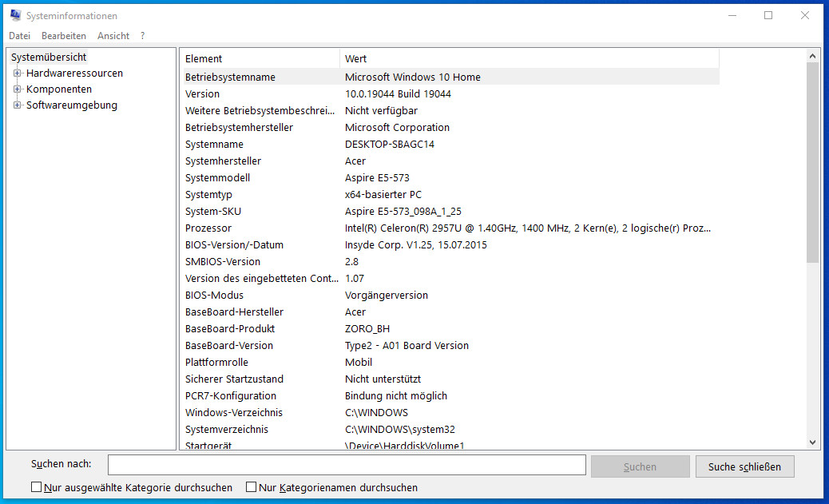
Task: Open the Datei menu
Action: (19, 35)
